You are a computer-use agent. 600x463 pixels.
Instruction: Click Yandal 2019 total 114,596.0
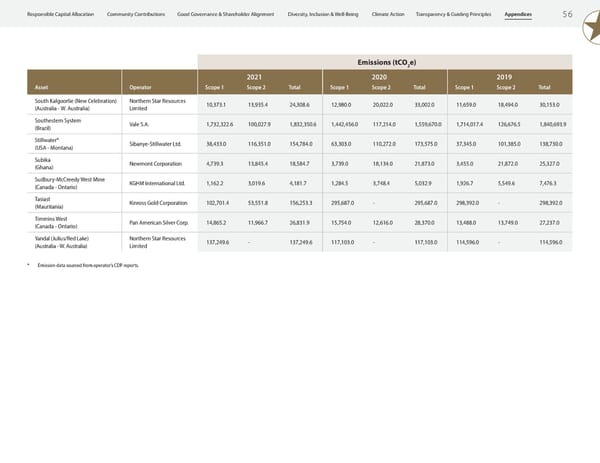pos(551,242)
